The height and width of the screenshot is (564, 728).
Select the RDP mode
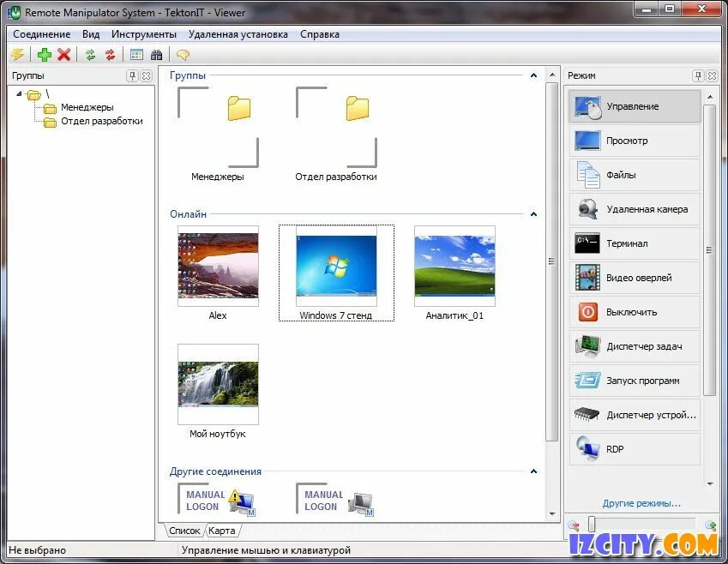[635, 449]
